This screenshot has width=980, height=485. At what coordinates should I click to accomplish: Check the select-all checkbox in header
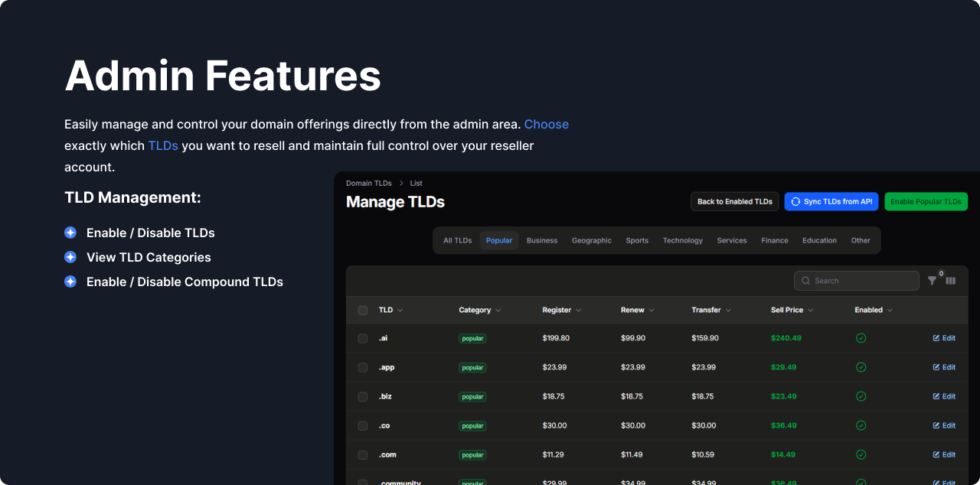coord(363,310)
